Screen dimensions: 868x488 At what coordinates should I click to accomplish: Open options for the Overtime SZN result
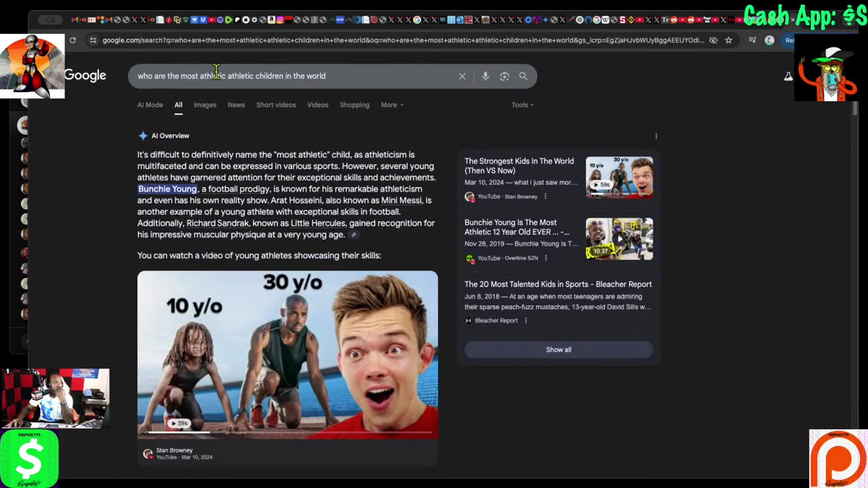coord(546,258)
